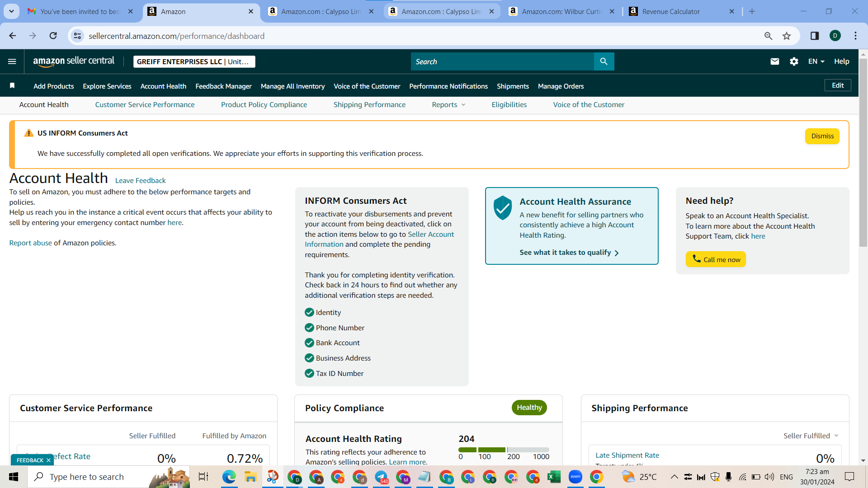This screenshot has width=868, height=488.
Task: Click the magnifier search button
Action: (604, 61)
